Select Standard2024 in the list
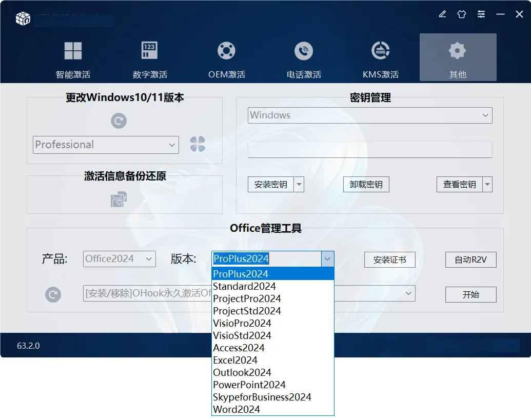The width and height of the screenshot is (531, 420). pos(272,286)
